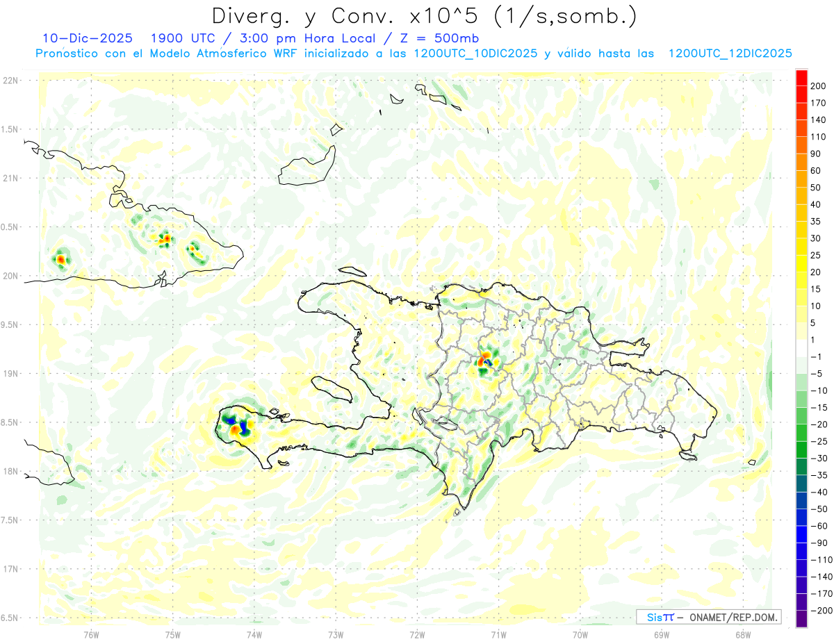Click the colorbar label '-30'
Screen dimensions: 834x644
click(x=820, y=458)
